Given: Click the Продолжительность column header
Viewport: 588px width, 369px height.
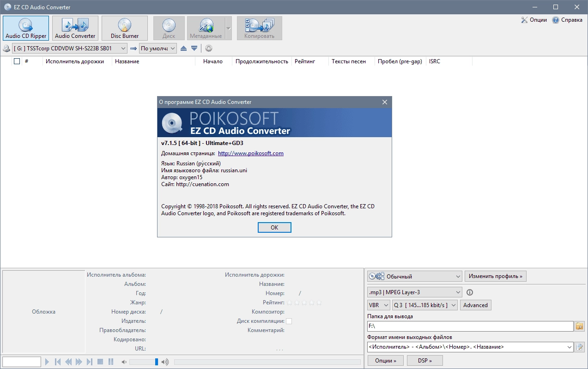Looking at the screenshot, I should pyautogui.click(x=262, y=61).
